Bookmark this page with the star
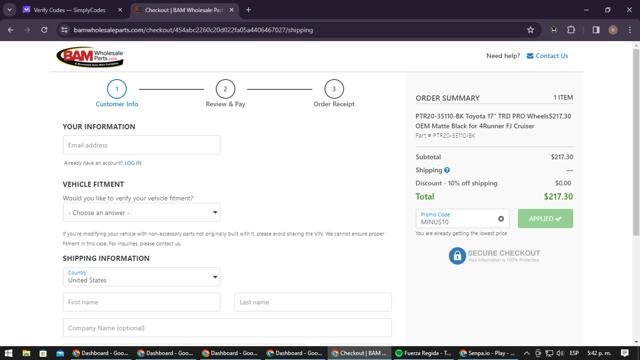The height and width of the screenshot is (360, 640). click(530, 30)
